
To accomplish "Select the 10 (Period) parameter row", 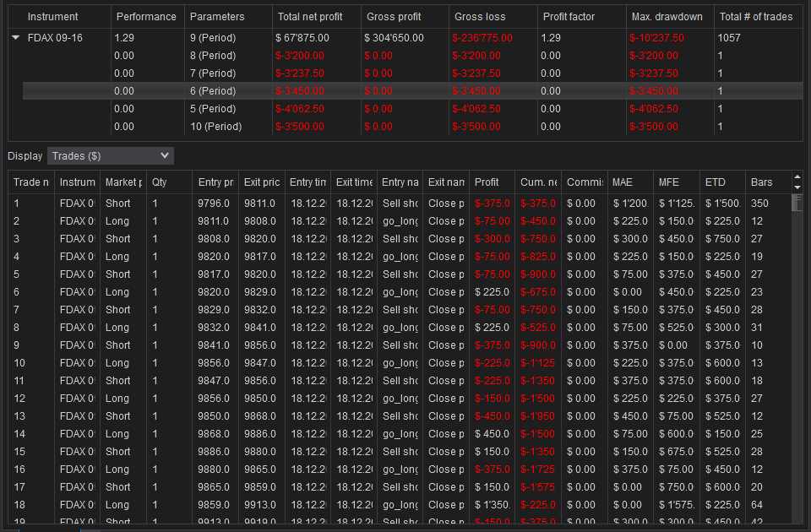I will [x=413, y=126].
